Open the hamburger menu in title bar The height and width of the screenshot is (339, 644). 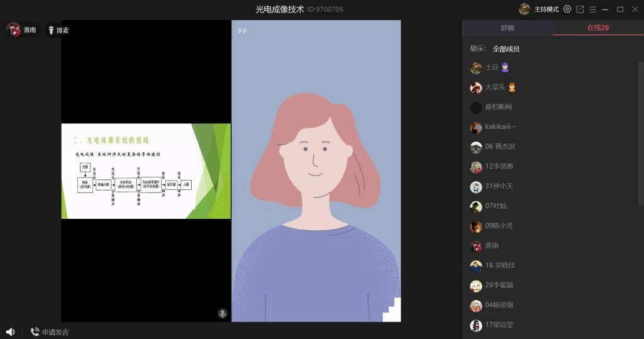592,9
